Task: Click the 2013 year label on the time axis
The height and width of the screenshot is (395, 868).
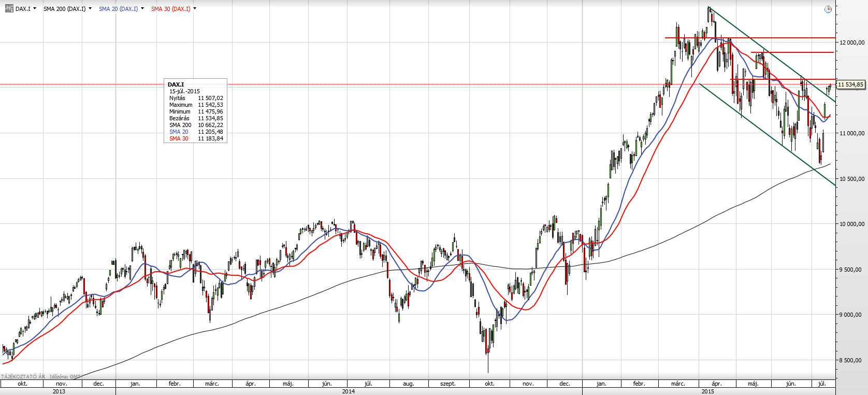Action: click(59, 391)
